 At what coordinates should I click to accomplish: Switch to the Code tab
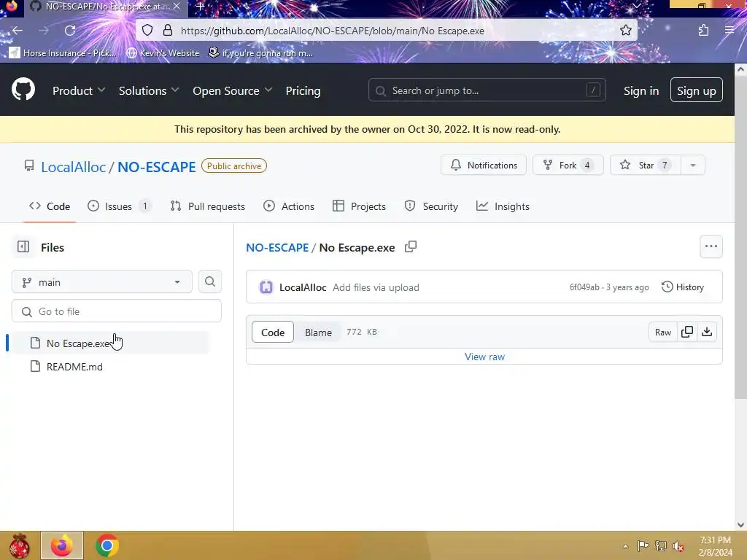[50, 206]
